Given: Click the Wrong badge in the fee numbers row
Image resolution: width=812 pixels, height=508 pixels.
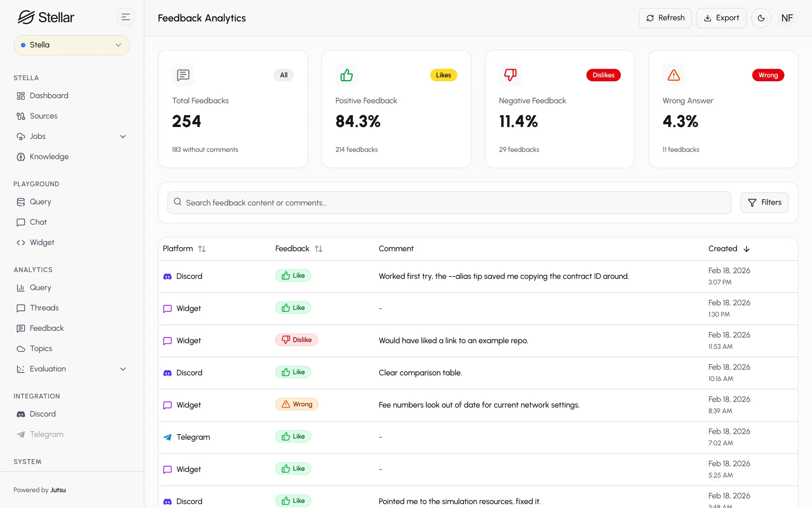Looking at the screenshot, I should click(297, 404).
